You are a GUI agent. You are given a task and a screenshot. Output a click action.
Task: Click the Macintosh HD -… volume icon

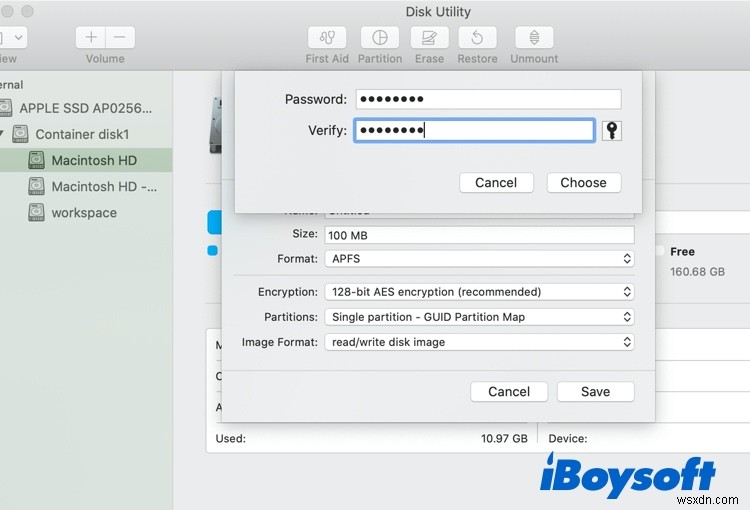coord(36,186)
